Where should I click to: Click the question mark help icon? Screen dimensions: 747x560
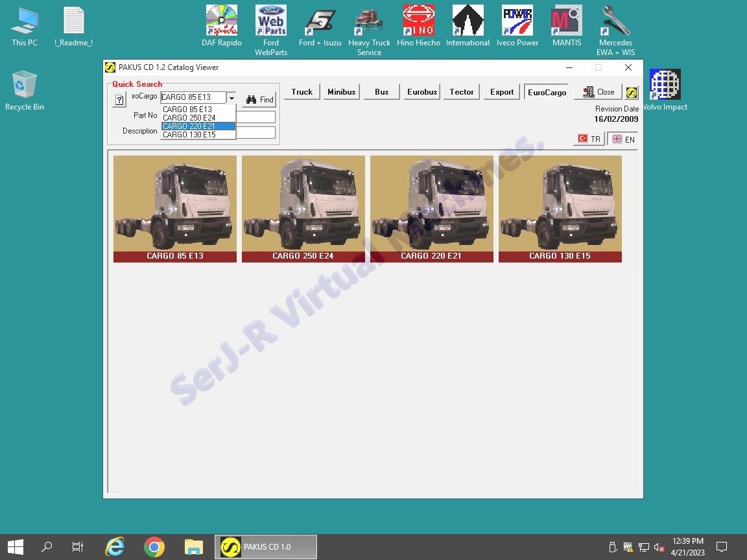(119, 100)
